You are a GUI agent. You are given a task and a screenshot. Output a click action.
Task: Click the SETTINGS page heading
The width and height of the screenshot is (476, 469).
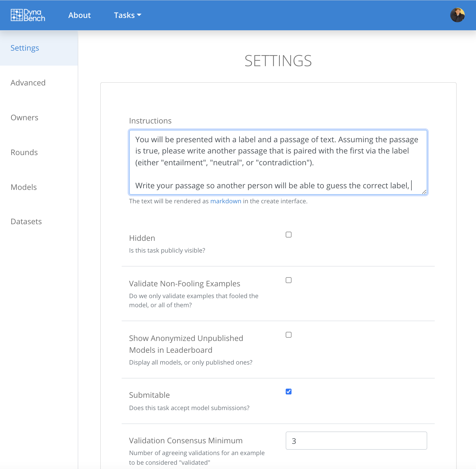click(x=278, y=61)
